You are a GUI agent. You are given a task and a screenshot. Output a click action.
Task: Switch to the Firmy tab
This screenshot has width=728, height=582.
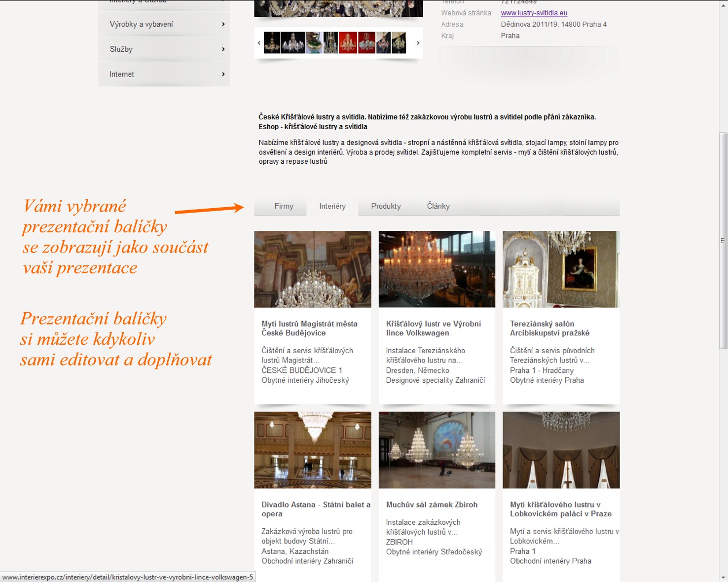pos(284,206)
